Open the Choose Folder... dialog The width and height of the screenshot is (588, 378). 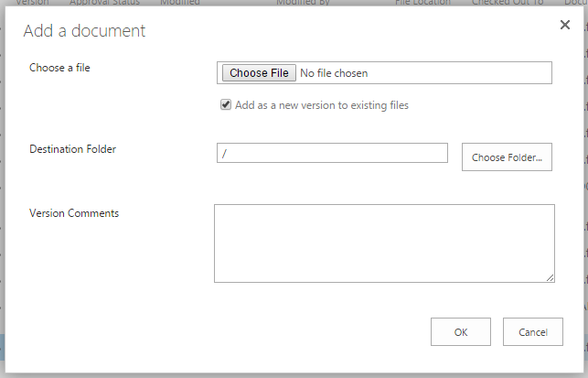(x=507, y=157)
